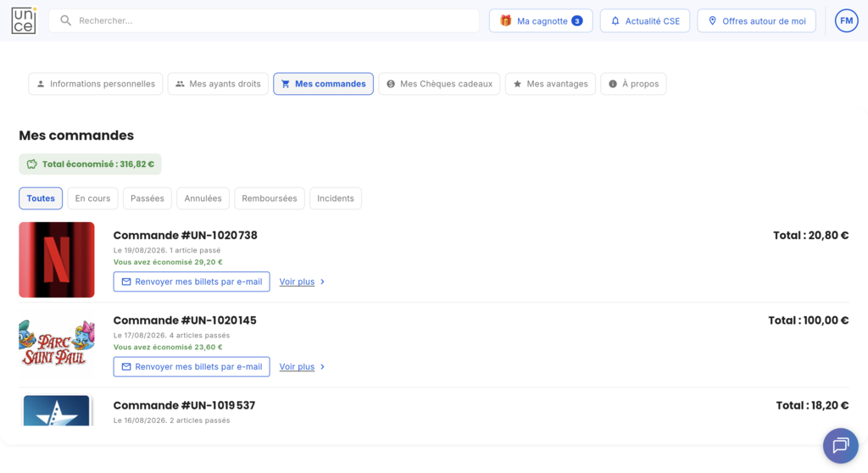868x473 pixels.
Task: Click the search magnifier icon
Action: [x=66, y=20]
